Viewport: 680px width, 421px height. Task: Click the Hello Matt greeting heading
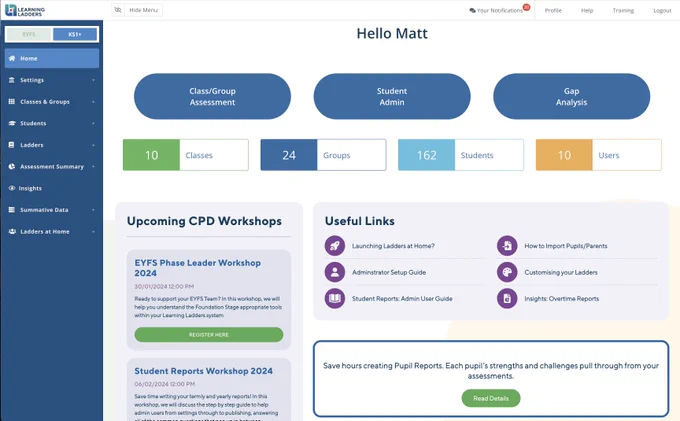click(392, 33)
